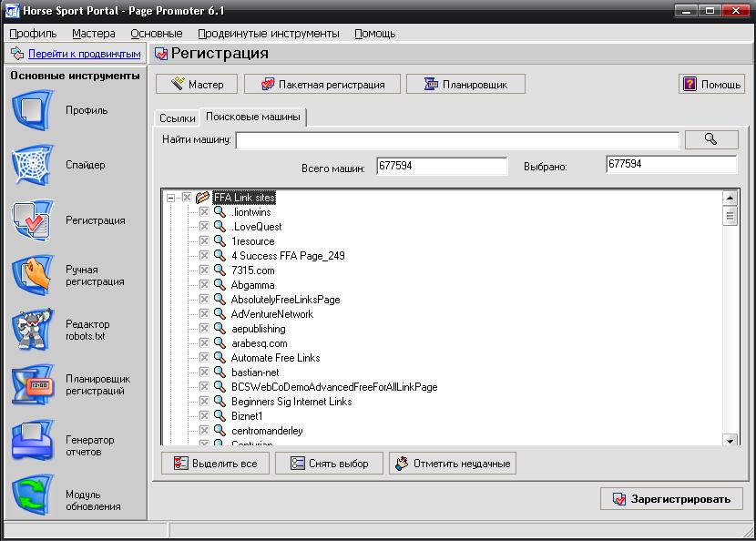Follow the Перейти к продвинутым link
This screenshot has height=541, width=756.
84,55
